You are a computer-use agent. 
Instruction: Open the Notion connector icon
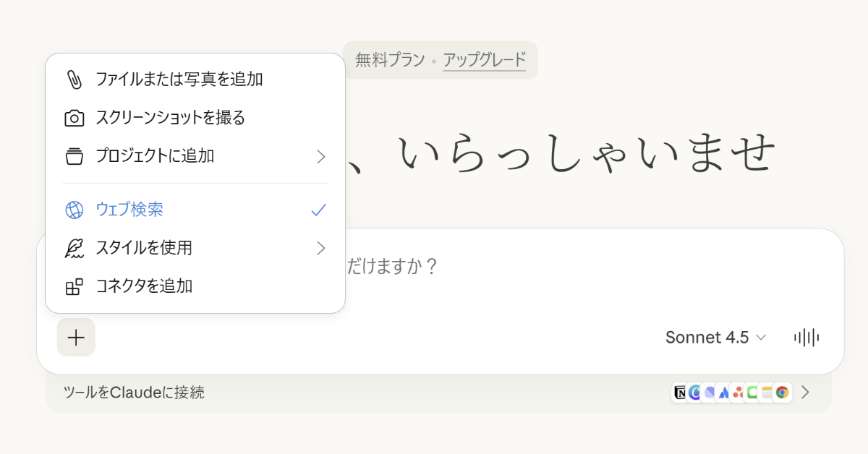(x=681, y=393)
